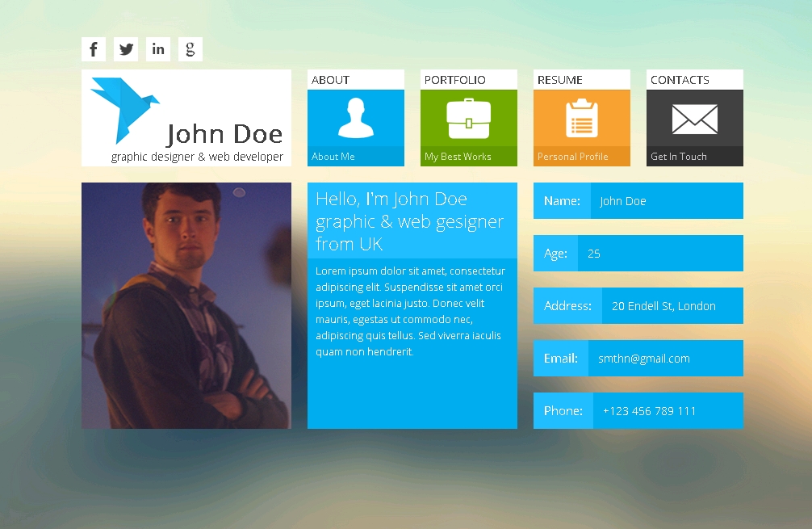Click the 'My Best Works' caption
This screenshot has height=529, width=812.
point(458,157)
